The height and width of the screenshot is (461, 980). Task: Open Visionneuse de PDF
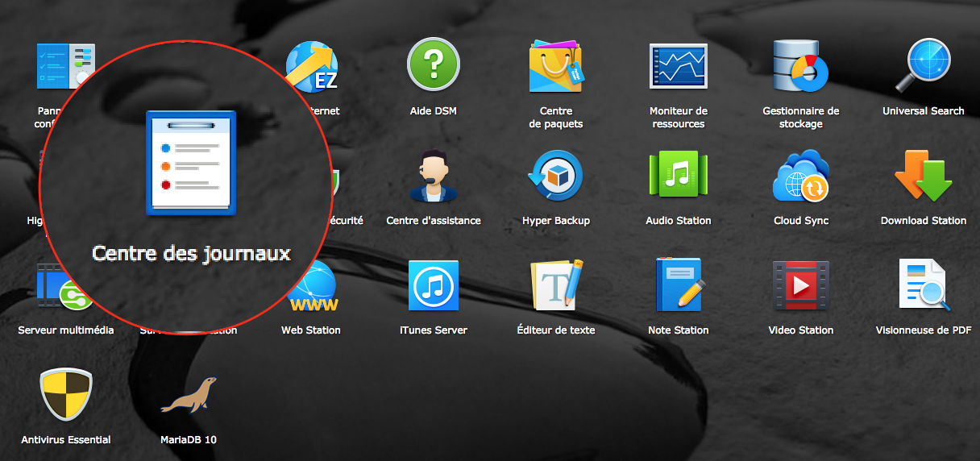(x=923, y=286)
